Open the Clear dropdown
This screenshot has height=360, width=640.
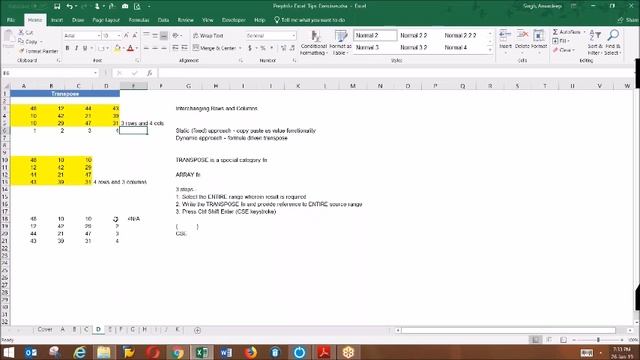(564, 50)
